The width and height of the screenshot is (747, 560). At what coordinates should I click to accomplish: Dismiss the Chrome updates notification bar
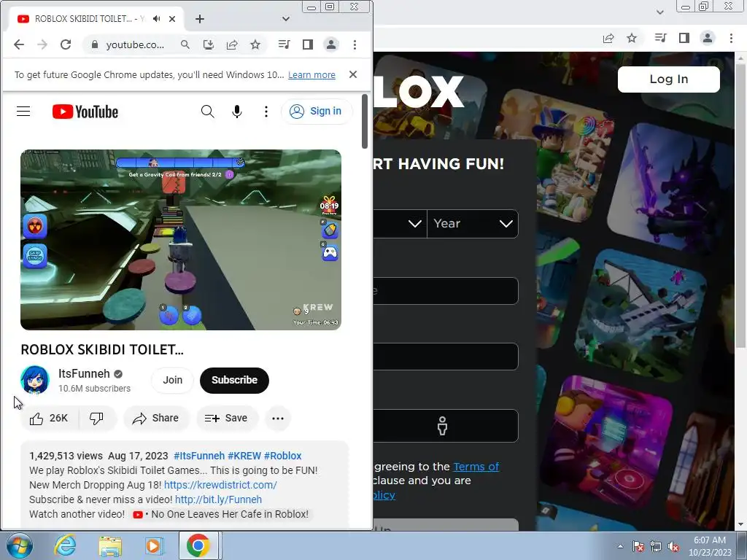pyautogui.click(x=353, y=74)
